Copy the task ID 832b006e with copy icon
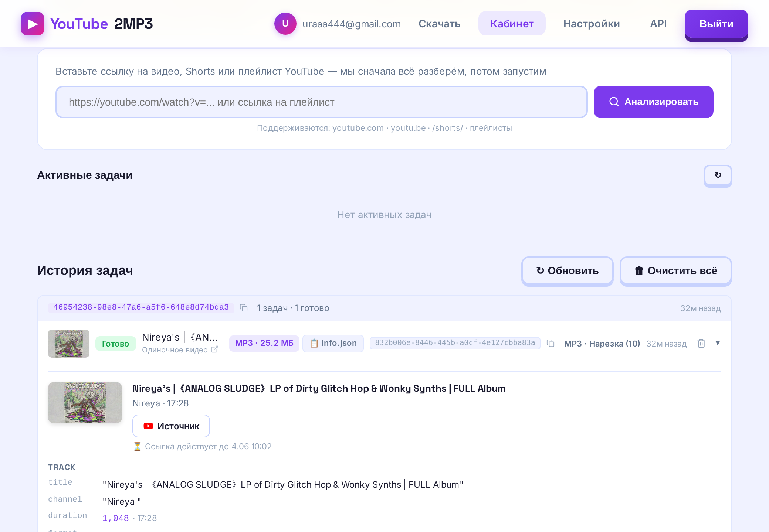769x532 pixels. click(551, 343)
